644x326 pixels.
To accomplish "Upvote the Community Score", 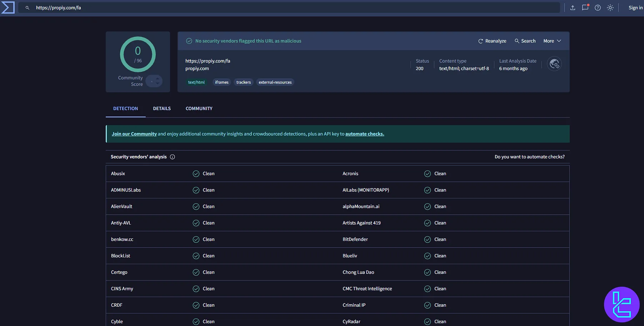I will pyautogui.click(x=157, y=79).
